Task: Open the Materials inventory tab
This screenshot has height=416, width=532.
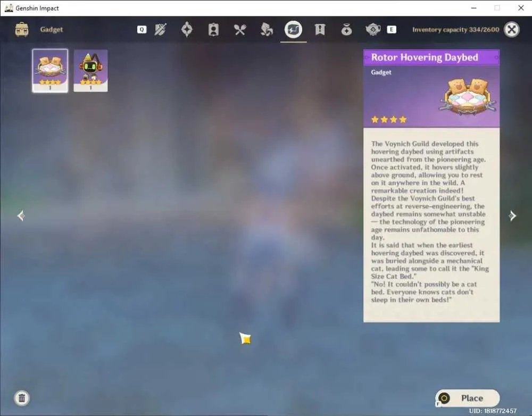Action: tap(267, 29)
